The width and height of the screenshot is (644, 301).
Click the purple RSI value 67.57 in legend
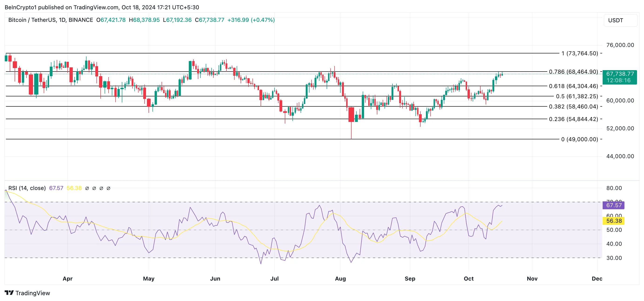tap(56, 188)
